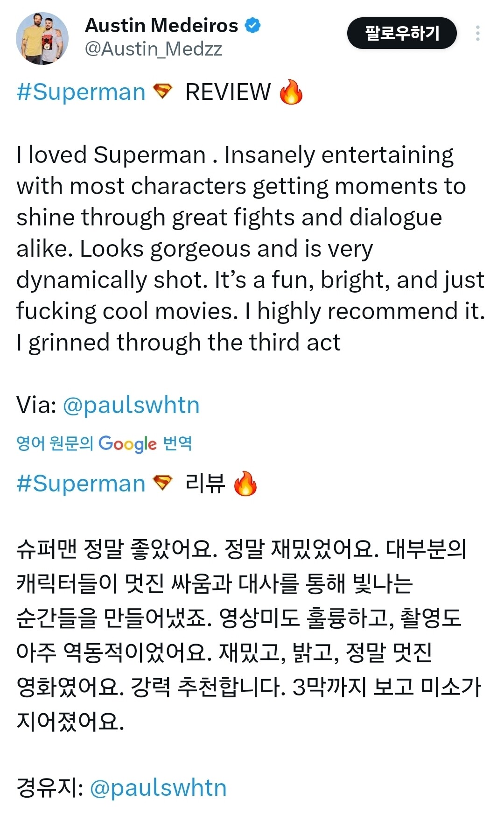Click the REVIEW heading word
Screen dimensions: 504x828
click(x=228, y=92)
